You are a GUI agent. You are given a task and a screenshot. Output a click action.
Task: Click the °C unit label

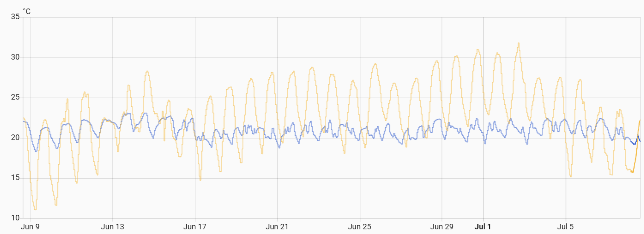click(x=26, y=11)
